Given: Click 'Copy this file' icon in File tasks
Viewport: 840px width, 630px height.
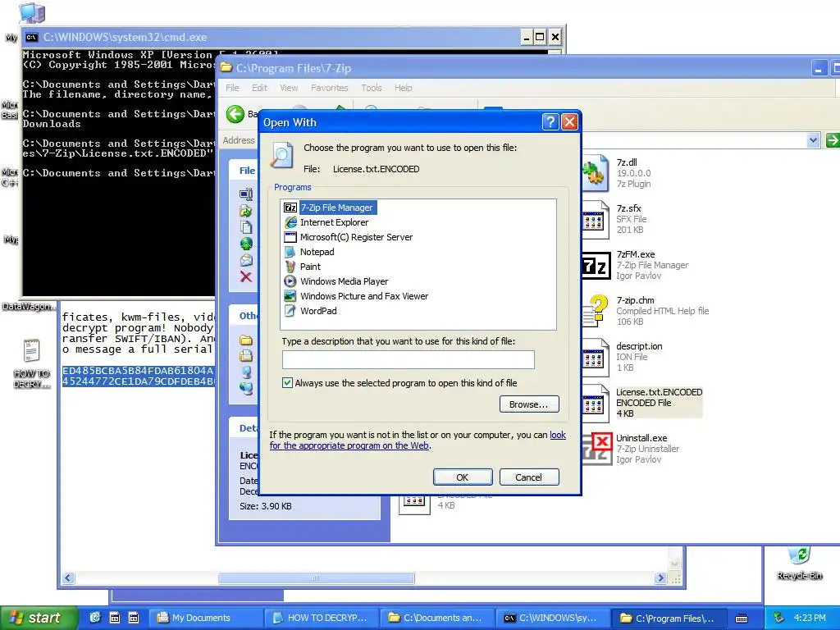Looking at the screenshot, I should point(246,227).
